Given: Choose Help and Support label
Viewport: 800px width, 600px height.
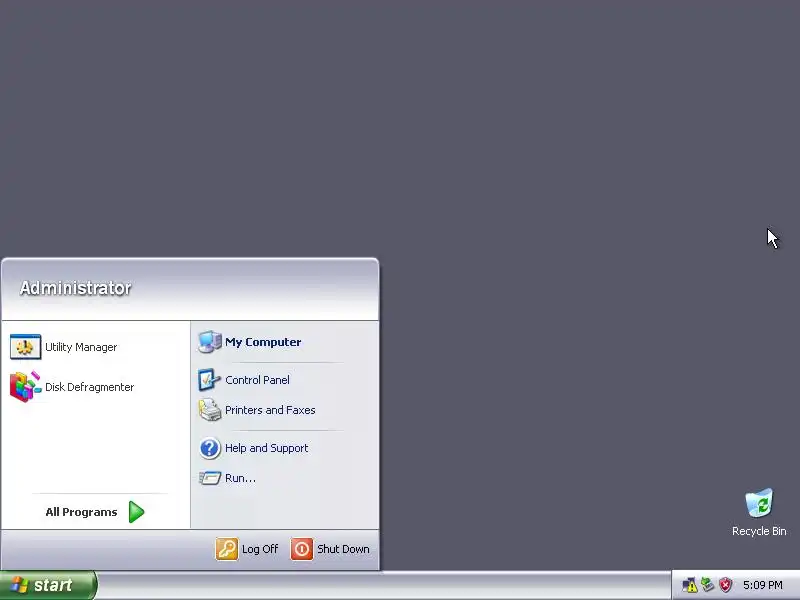Looking at the screenshot, I should [x=266, y=448].
